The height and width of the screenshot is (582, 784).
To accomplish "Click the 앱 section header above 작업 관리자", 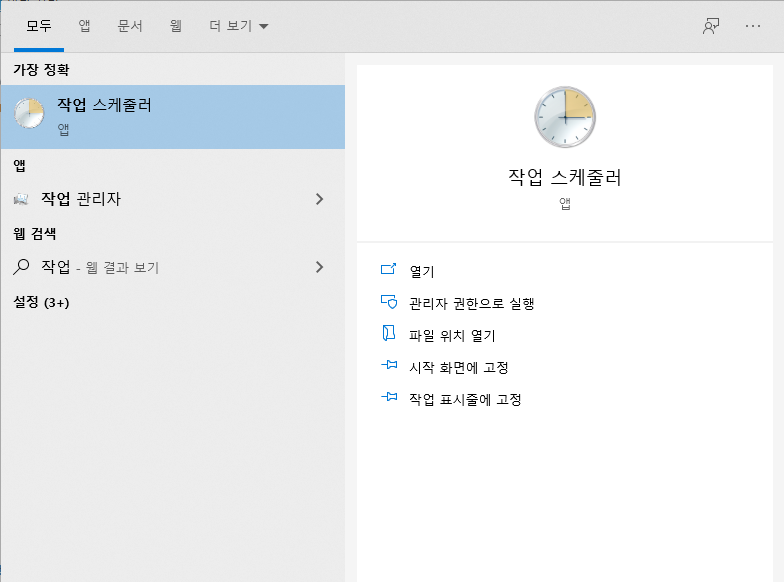I will [x=20, y=166].
